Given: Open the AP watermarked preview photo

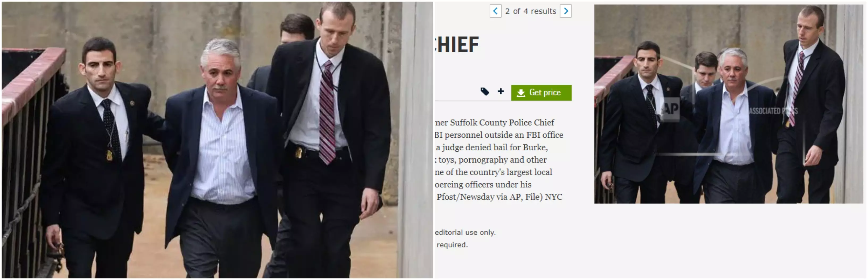Looking at the screenshot, I should [x=728, y=104].
